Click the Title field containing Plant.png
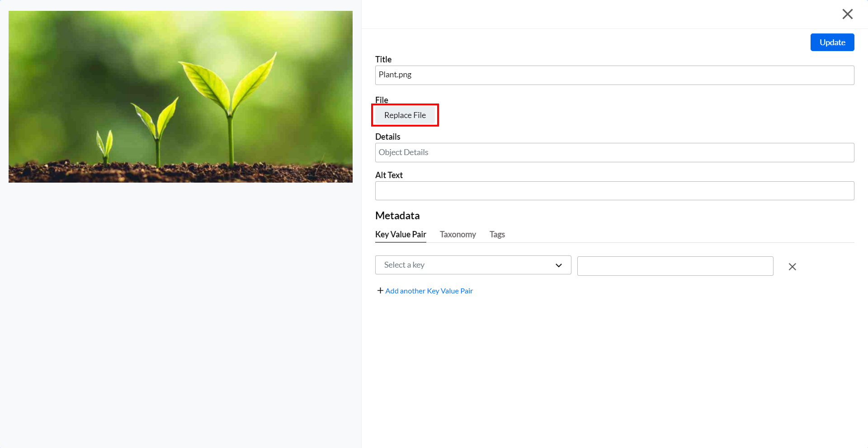The width and height of the screenshot is (868, 448). pyautogui.click(x=614, y=75)
